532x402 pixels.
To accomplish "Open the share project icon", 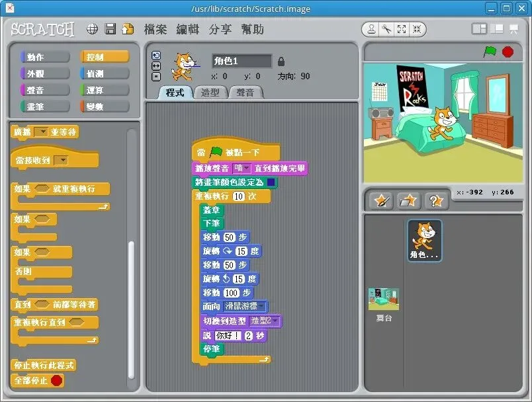I will coord(128,29).
